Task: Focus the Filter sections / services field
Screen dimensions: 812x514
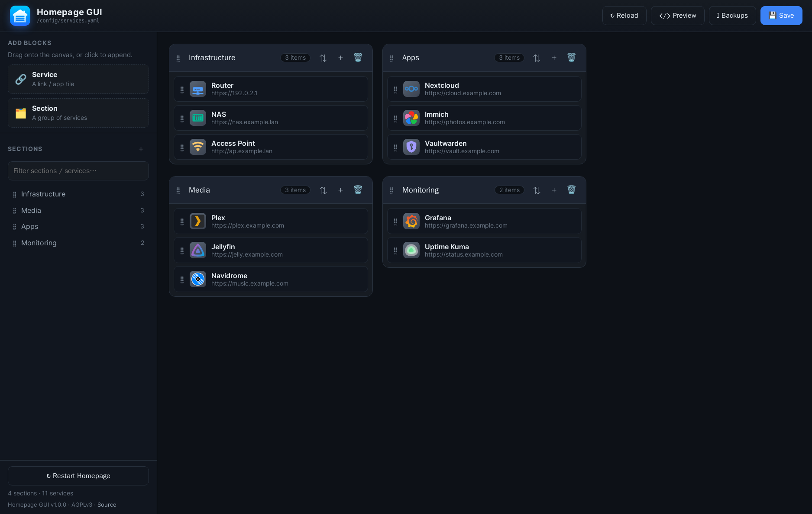Action: pyautogui.click(x=78, y=171)
